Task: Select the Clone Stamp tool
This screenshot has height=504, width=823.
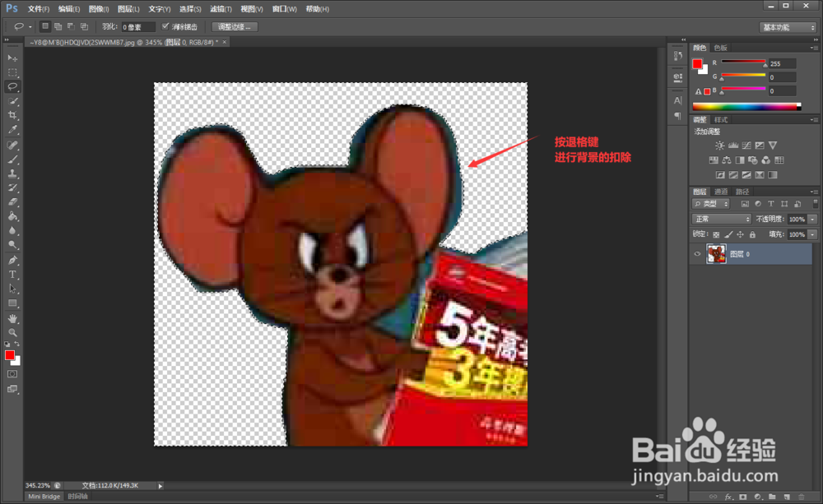Action: click(12, 173)
